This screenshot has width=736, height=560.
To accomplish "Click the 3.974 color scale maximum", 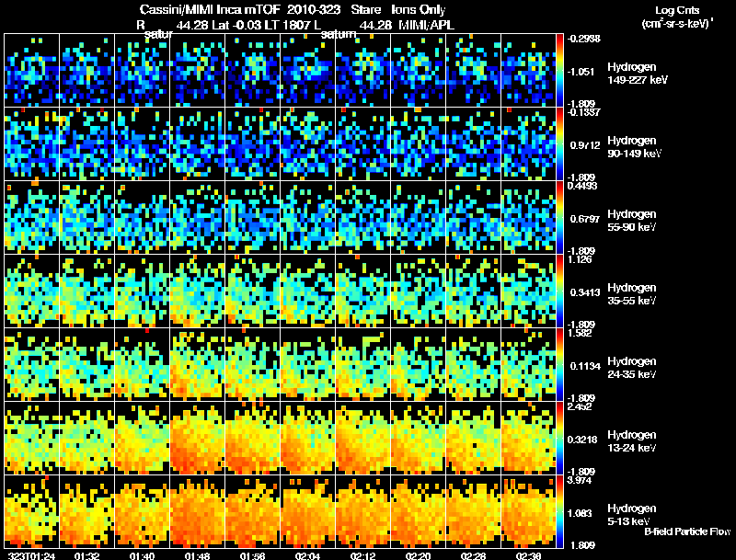I will tap(580, 480).
